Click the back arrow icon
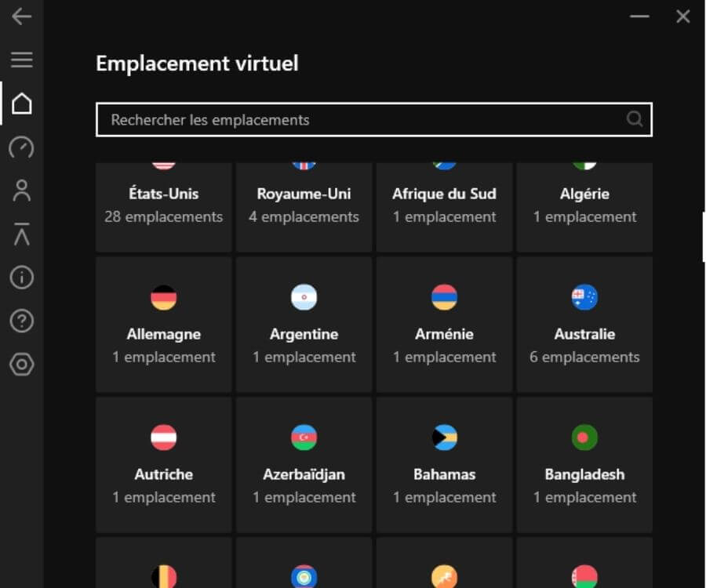This screenshot has height=588, width=706. point(22,16)
